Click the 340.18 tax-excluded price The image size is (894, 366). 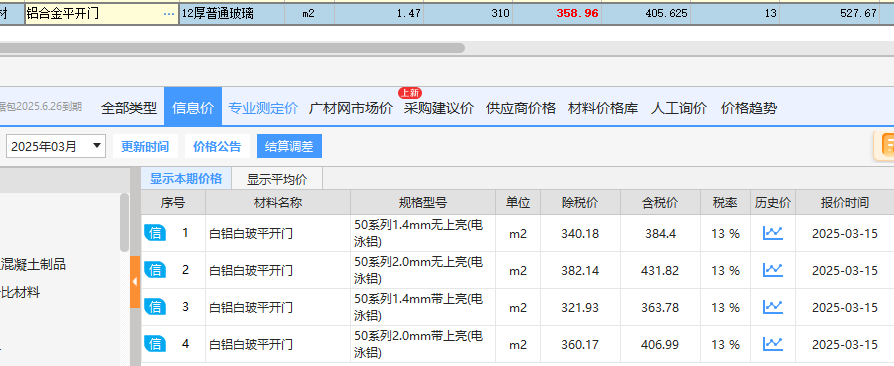click(x=580, y=233)
